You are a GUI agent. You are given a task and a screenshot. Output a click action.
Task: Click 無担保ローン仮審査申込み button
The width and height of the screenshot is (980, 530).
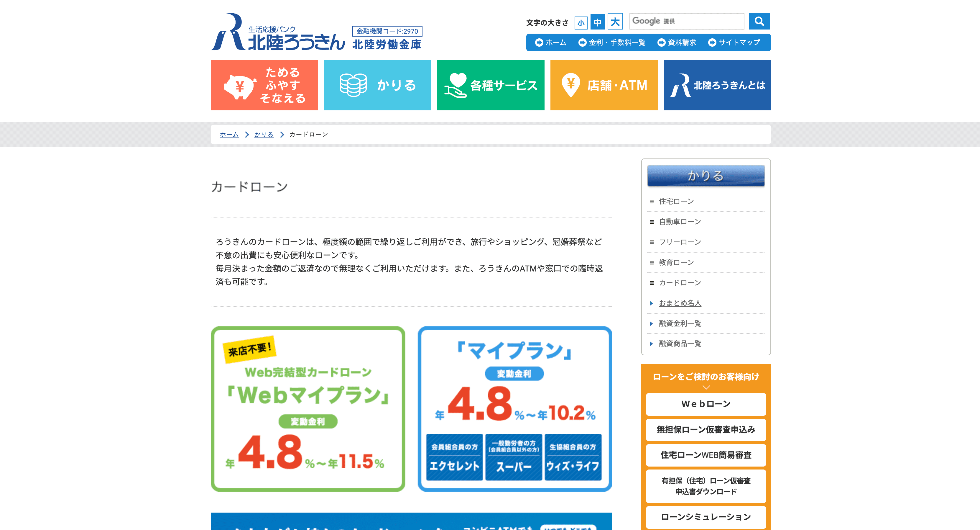tap(706, 430)
